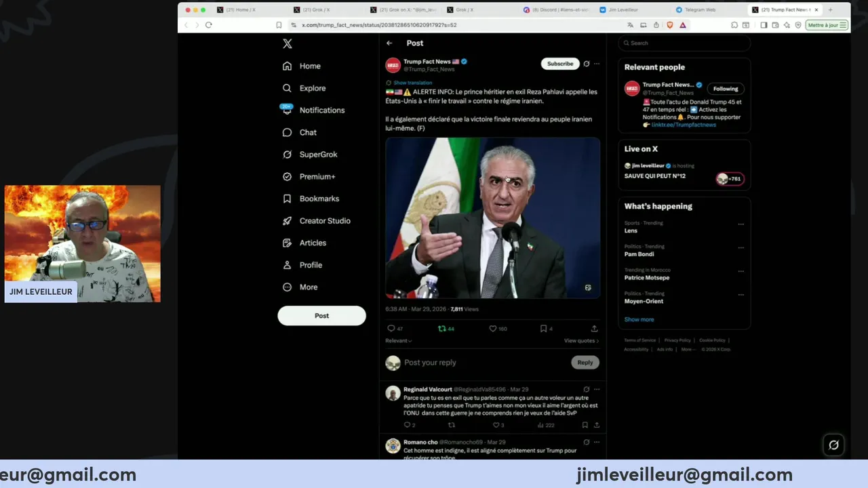Open Premium+ in the sidebar

309,176
